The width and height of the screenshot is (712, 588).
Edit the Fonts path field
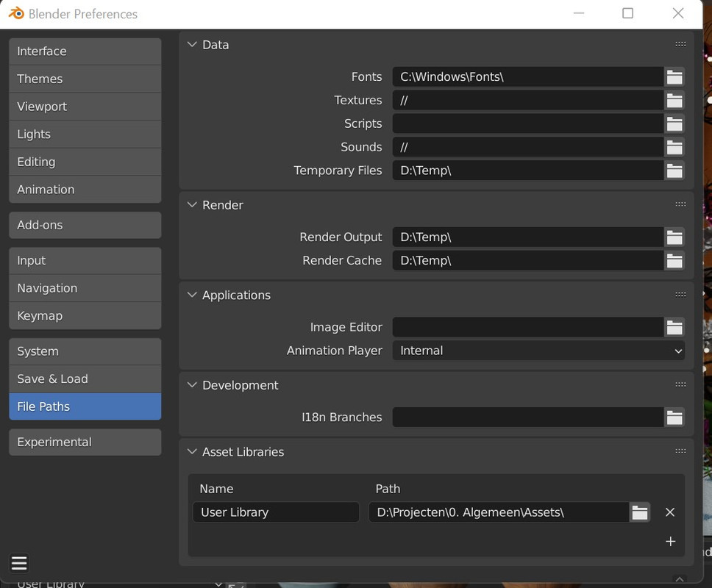pos(528,77)
